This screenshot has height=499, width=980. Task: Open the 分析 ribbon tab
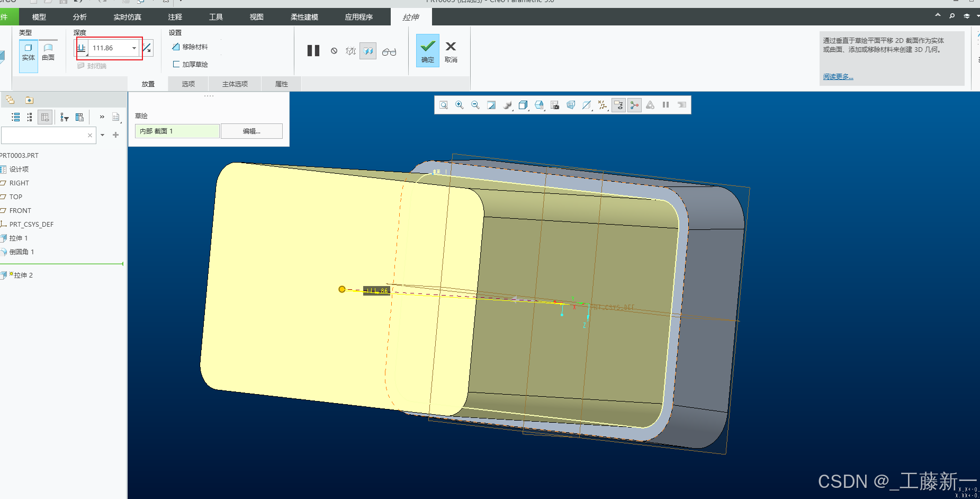80,17
